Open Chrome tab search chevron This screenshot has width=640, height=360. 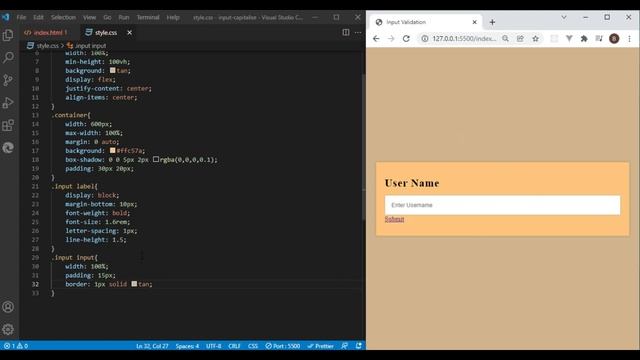click(x=564, y=17)
